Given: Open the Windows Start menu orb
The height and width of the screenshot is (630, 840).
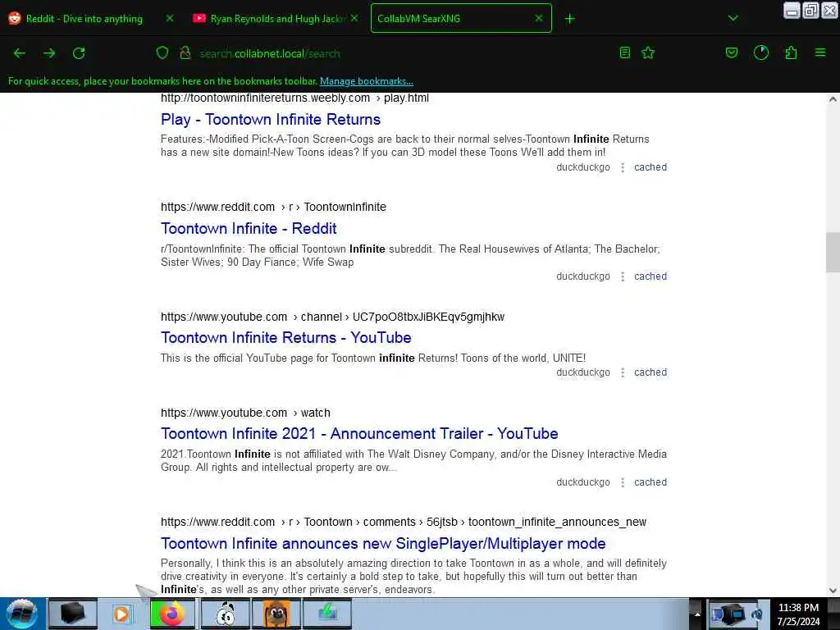Looking at the screenshot, I should [21, 614].
